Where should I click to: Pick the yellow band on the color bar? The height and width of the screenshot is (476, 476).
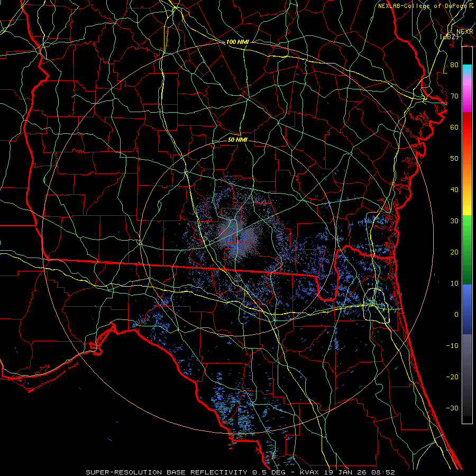[467, 206]
